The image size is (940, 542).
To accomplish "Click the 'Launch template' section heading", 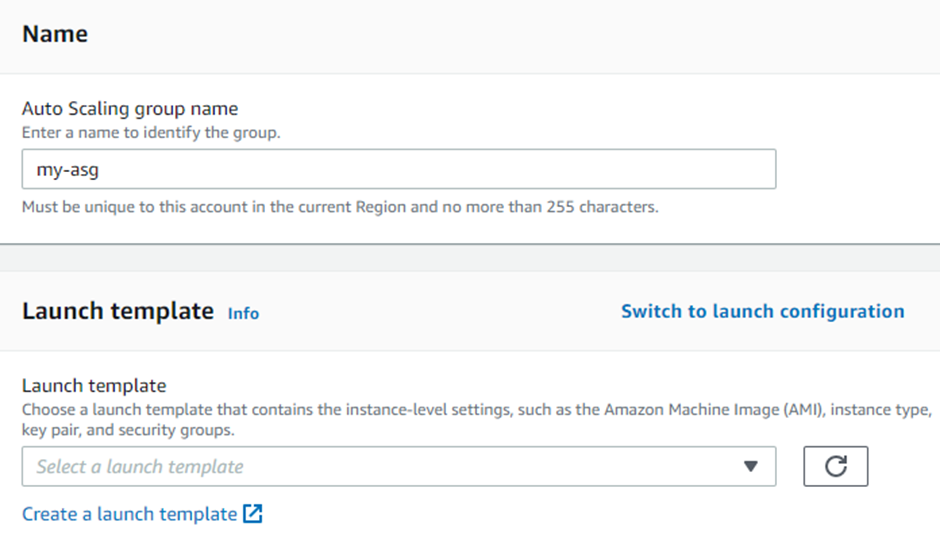I will coord(118,311).
